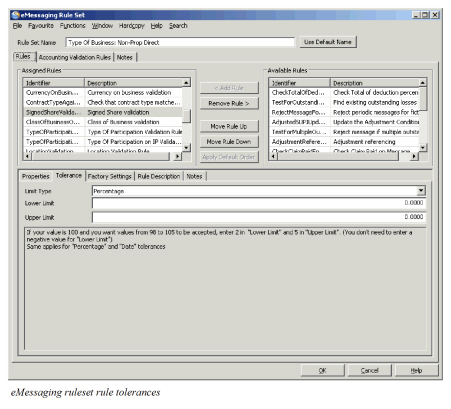
Task: Click the OK button
Action: pos(322,370)
